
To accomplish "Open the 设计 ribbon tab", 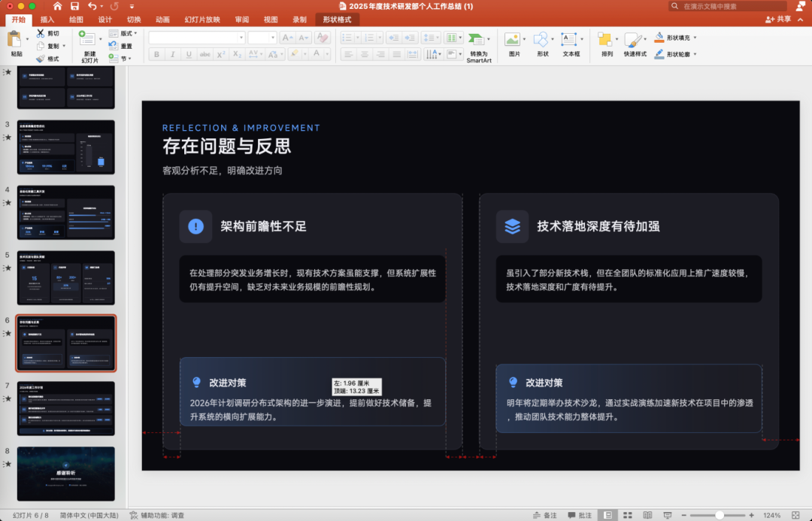I will (x=105, y=20).
